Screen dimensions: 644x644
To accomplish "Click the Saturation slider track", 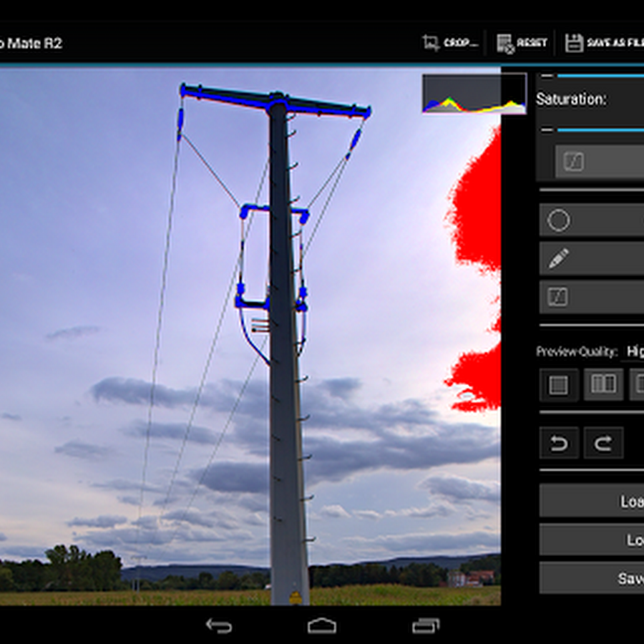I will click(x=600, y=130).
